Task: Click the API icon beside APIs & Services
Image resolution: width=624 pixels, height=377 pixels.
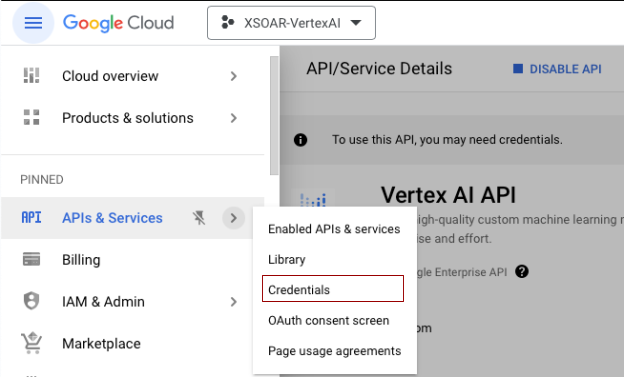Action: [31, 218]
